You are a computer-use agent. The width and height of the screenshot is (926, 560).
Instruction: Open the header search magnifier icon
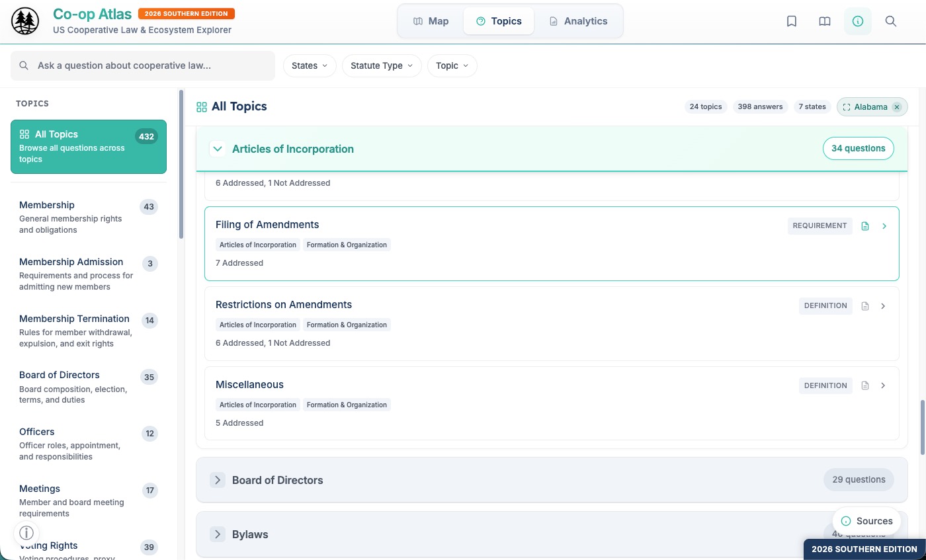pos(891,21)
